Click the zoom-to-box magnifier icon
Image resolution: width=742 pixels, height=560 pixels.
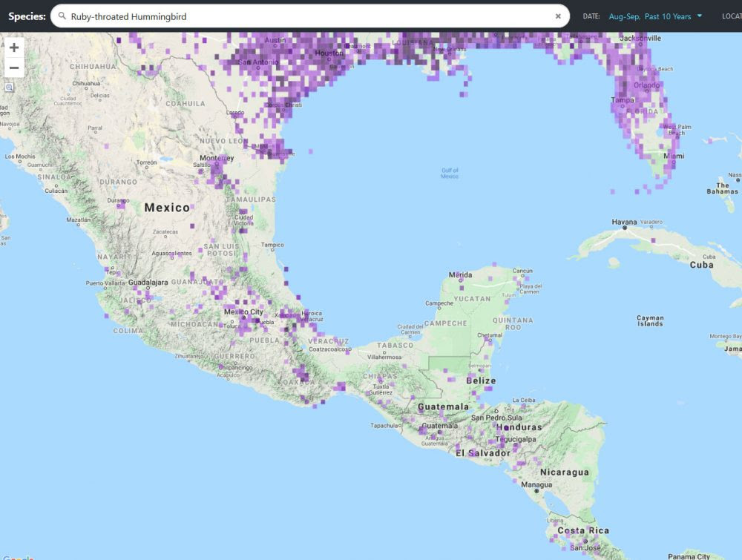tap(10, 87)
